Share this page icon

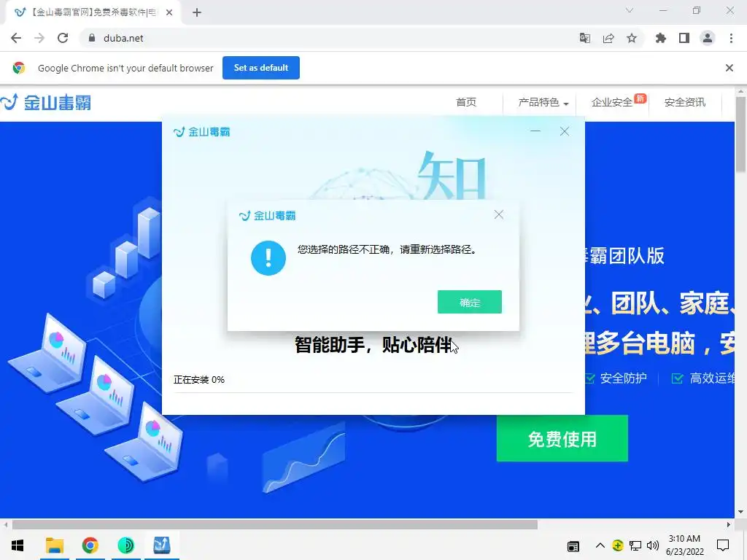tap(608, 38)
